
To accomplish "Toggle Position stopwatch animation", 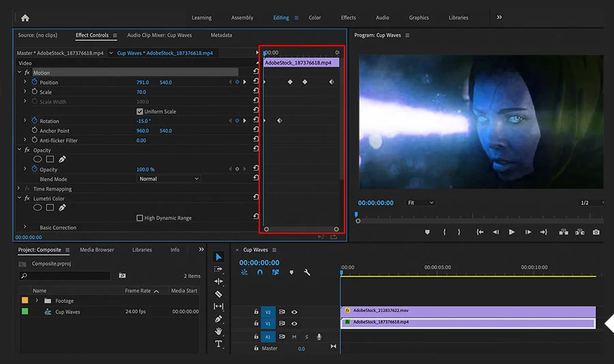I will pyautogui.click(x=35, y=82).
